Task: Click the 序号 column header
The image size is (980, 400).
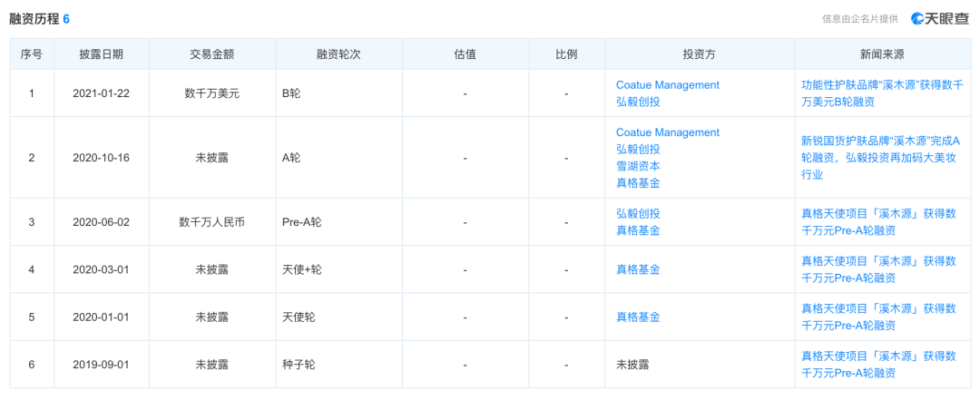Action: (32, 54)
